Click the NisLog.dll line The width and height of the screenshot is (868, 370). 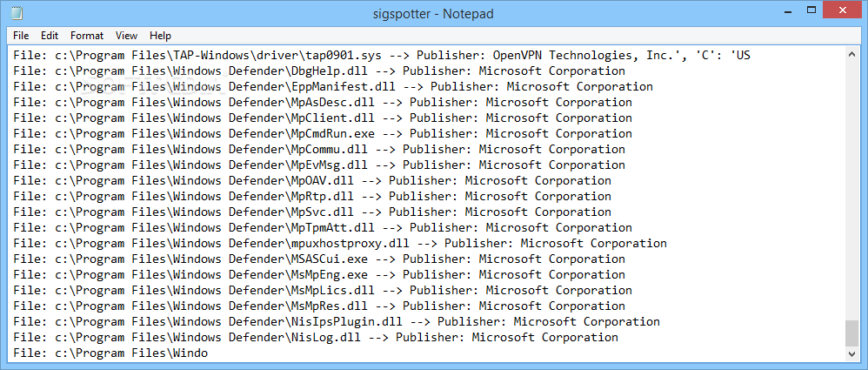click(316, 337)
